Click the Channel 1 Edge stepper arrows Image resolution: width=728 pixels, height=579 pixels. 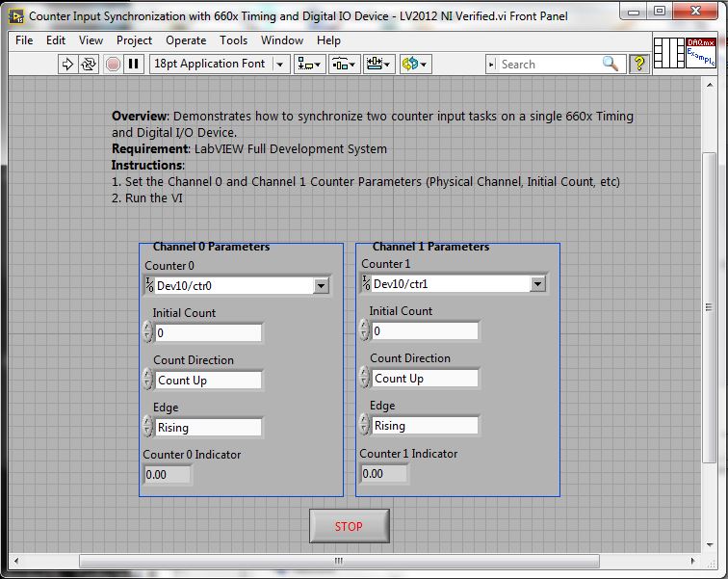(x=364, y=425)
